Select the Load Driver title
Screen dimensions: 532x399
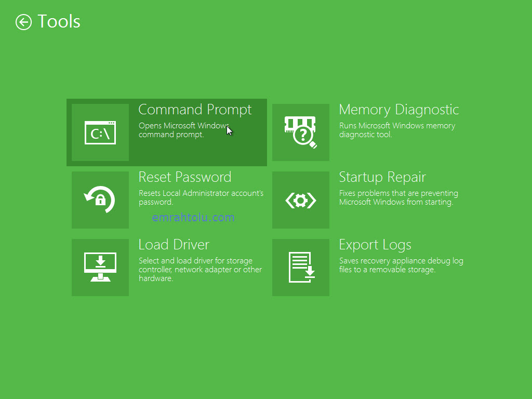click(x=174, y=245)
